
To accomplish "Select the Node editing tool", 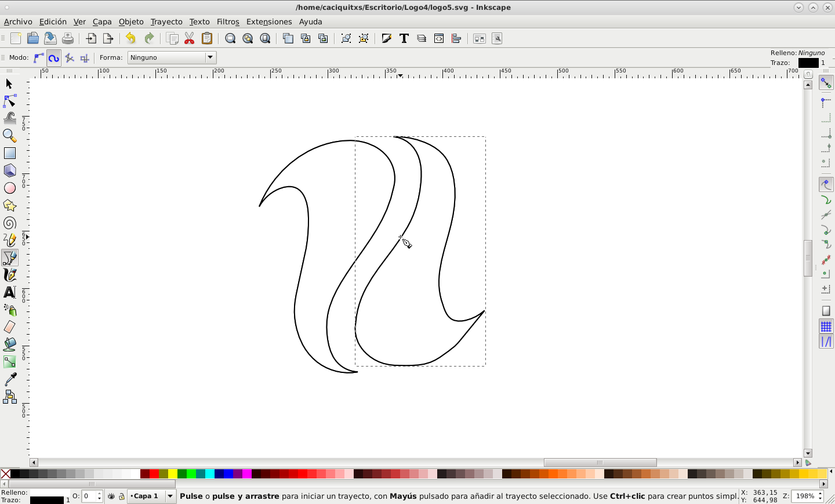I will click(9, 101).
